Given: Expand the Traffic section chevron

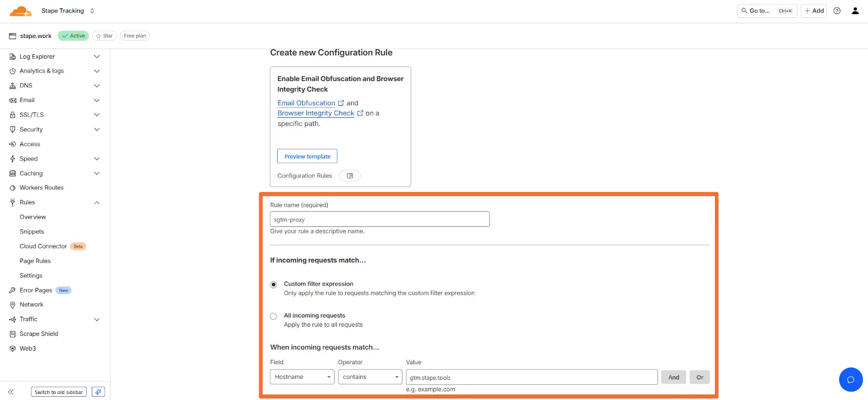Looking at the screenshot, I should [97, 320].
